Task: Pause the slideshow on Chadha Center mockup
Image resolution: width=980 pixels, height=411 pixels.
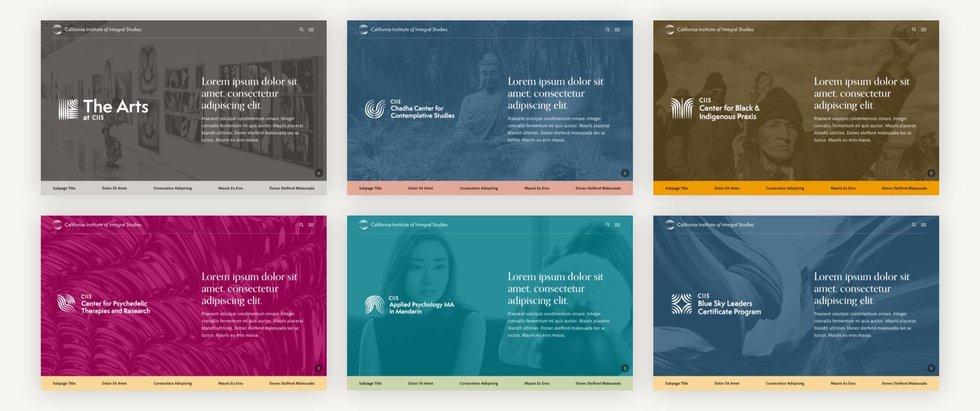Action: (625, 173)
